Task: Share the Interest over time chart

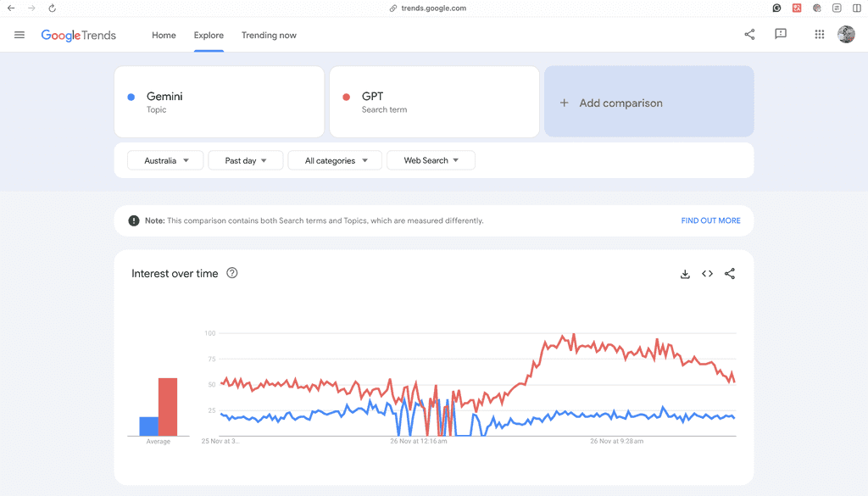Action: (730, 274)
